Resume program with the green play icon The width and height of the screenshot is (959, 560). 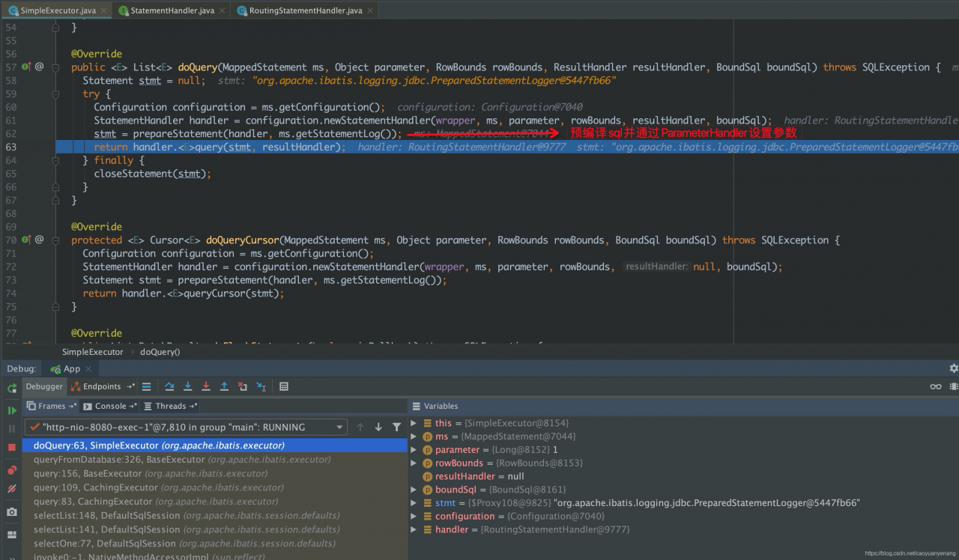[12, 410]
